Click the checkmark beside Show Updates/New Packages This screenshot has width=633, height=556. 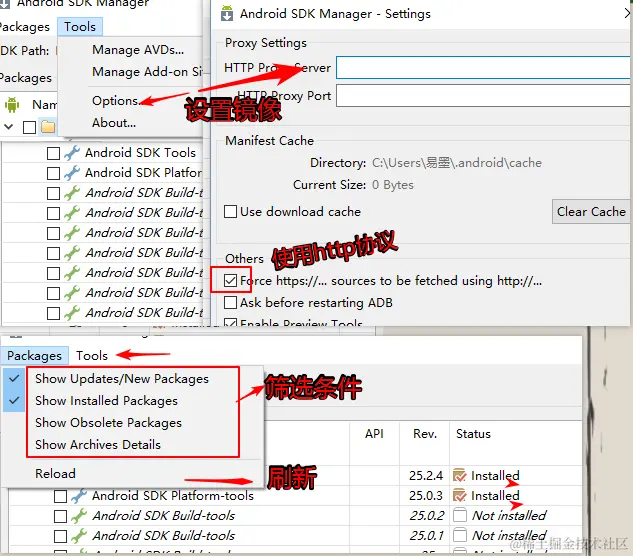point(14,378)
